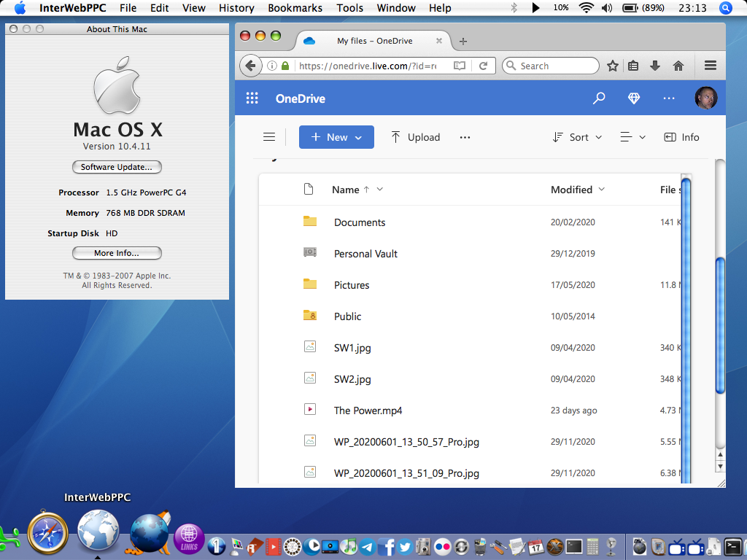The width and height of the screenshot is (747, 560).
Task: Expand the New dropdown button
Action: [336, 137]
